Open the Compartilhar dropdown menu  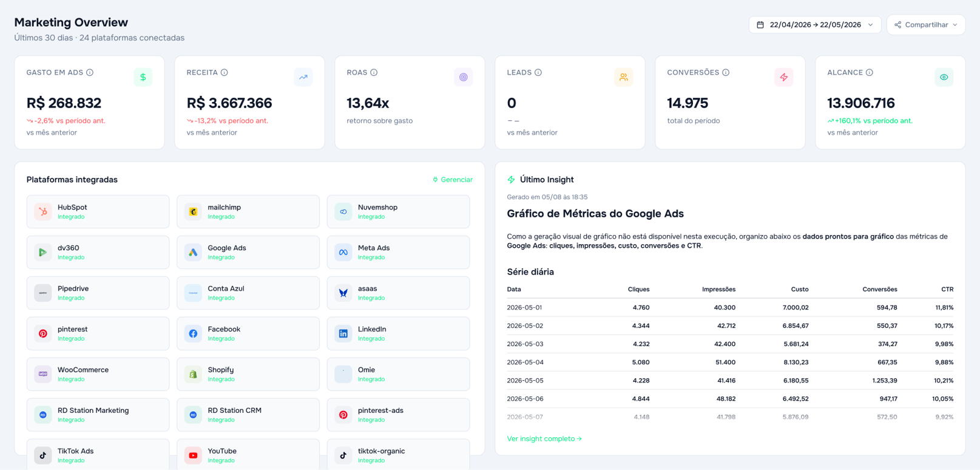tap(926, 25)
